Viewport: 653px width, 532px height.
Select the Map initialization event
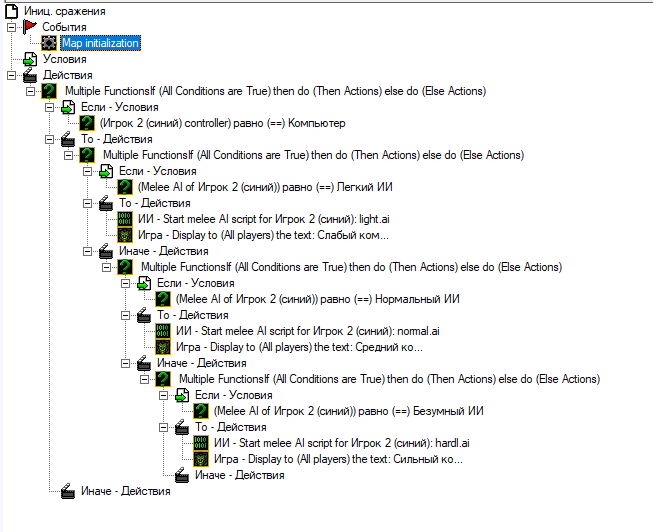coord(100,43)
